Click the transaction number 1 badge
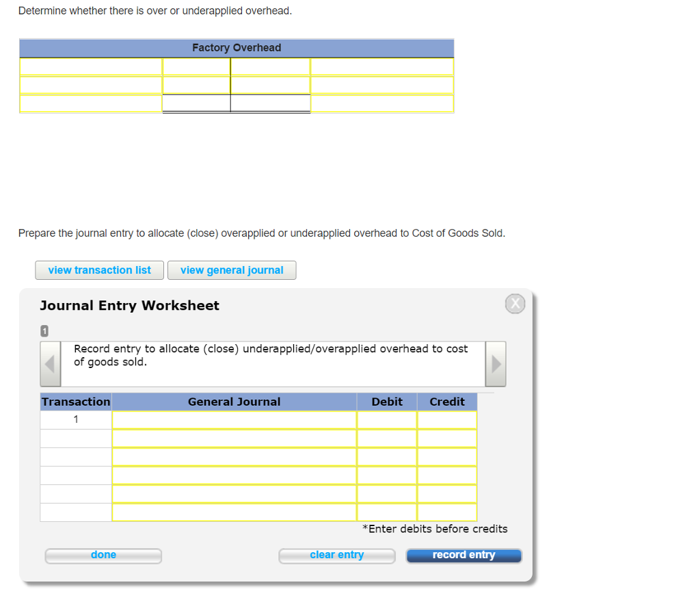700x600 pixels. [x=44, y=330]
